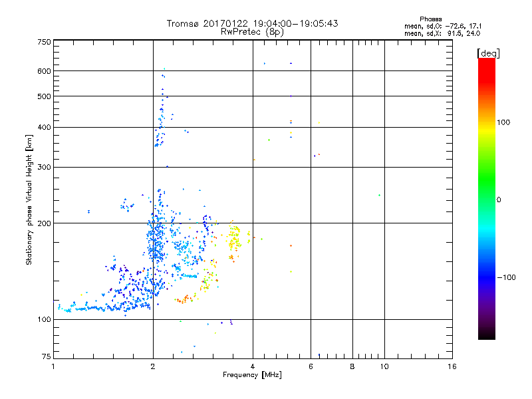Click the isolated green point near 10 MHz
Image resolution: width=532 pixels, height=399 pixels.
(379, 195)
